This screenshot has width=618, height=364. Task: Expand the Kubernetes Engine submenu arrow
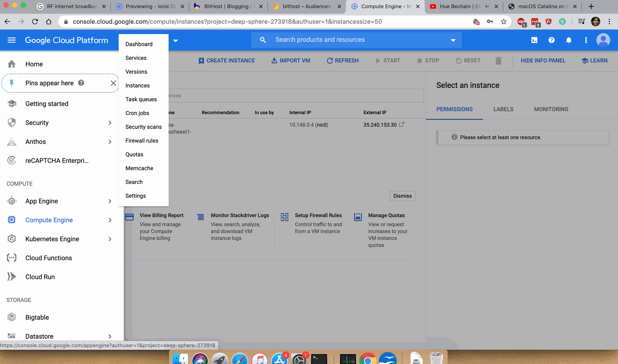(110, 239)
